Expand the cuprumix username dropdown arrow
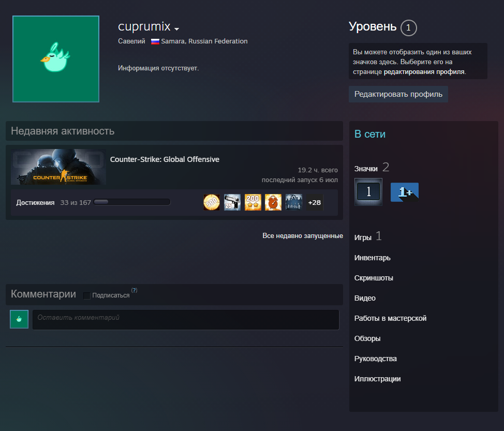This screenshot has height=431, width=504. tap(177, 28)
